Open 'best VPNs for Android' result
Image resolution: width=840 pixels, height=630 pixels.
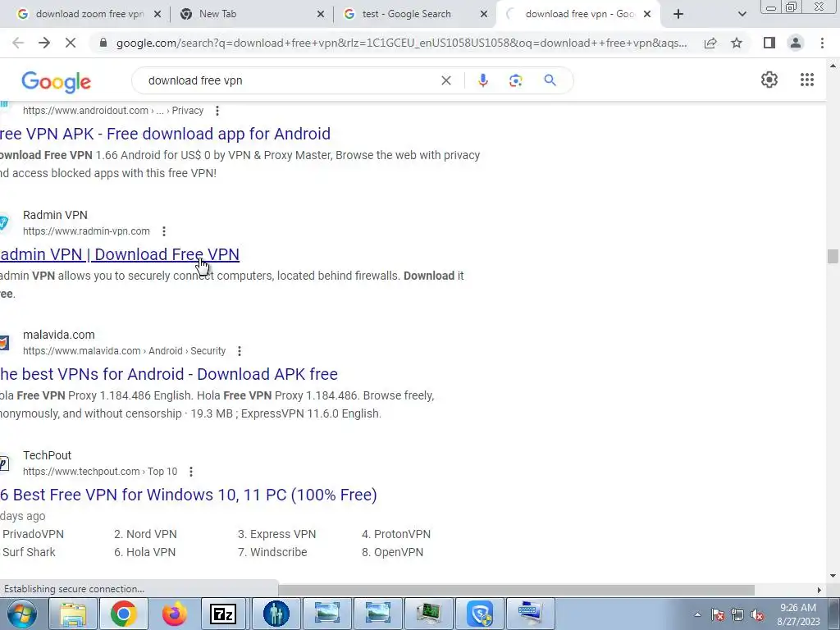click(x=169, y=374)
